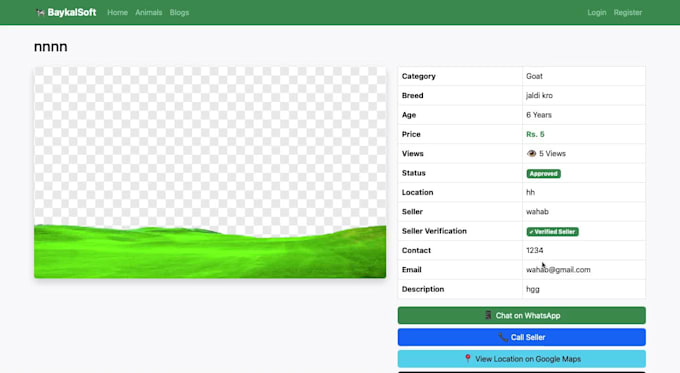Start a Chat on WhatsApp
The height and width of the screenshot is (373, 680).
coord(522,315)
